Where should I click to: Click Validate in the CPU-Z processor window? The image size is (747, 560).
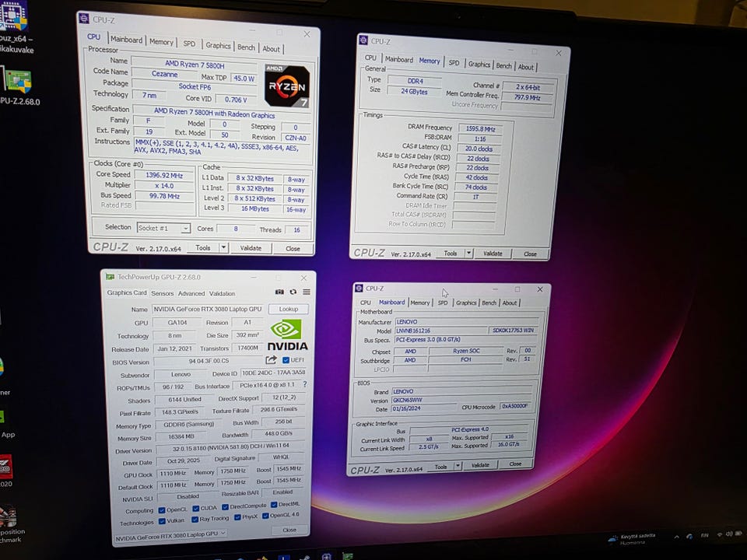pos(251,248)
